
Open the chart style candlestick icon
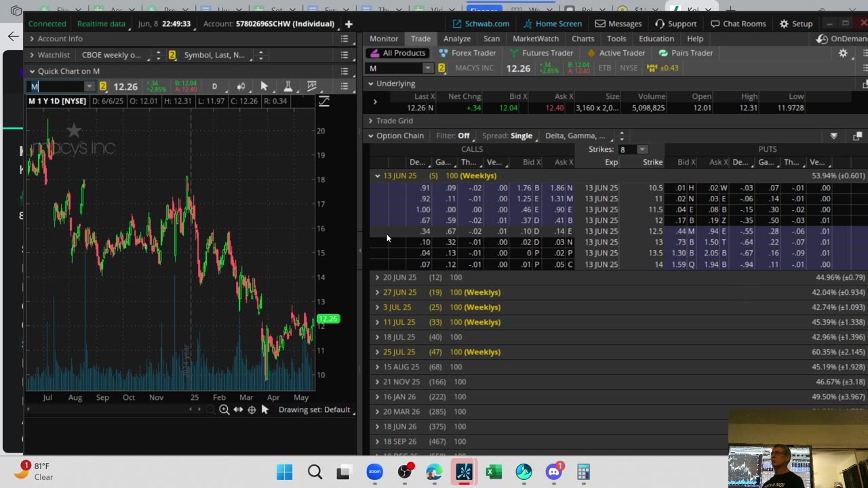[241, 87]
